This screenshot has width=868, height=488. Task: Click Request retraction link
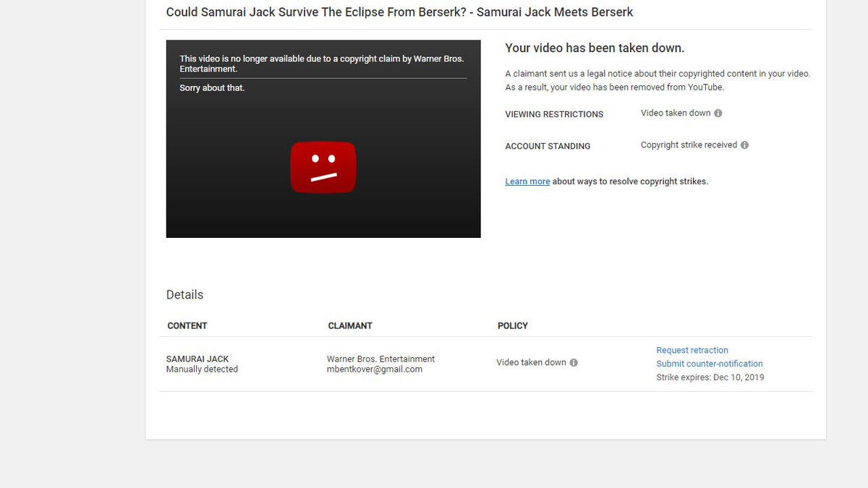692,350
